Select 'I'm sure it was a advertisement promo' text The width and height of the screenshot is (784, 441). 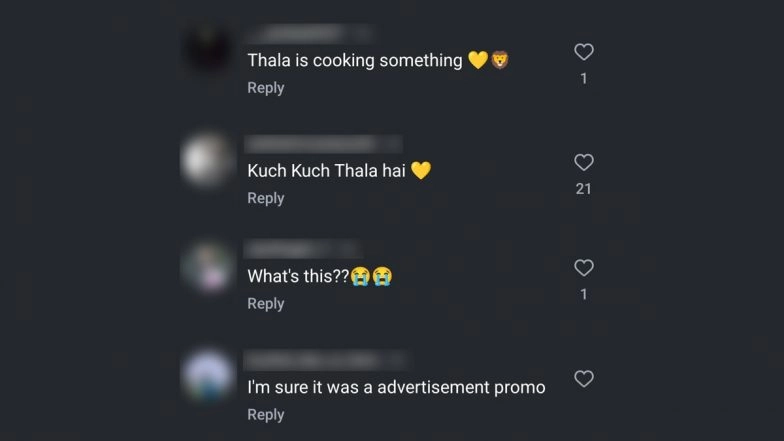point(396,388)
